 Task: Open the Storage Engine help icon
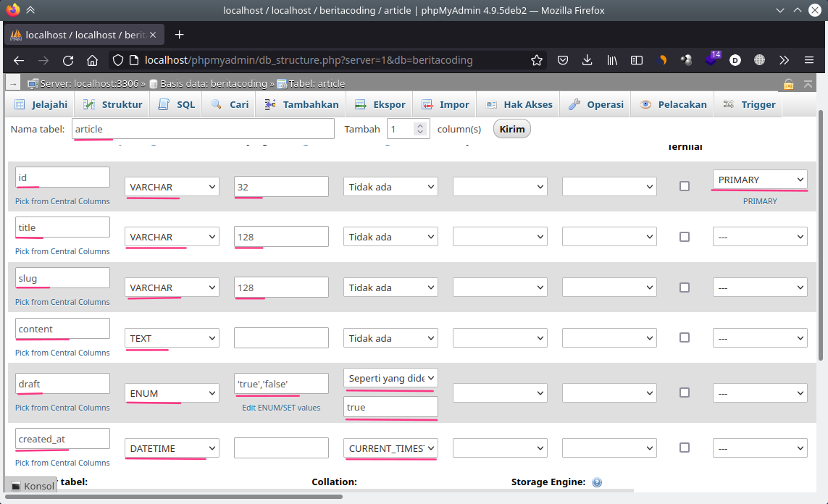pyautogui.click(x=595, y=482)
